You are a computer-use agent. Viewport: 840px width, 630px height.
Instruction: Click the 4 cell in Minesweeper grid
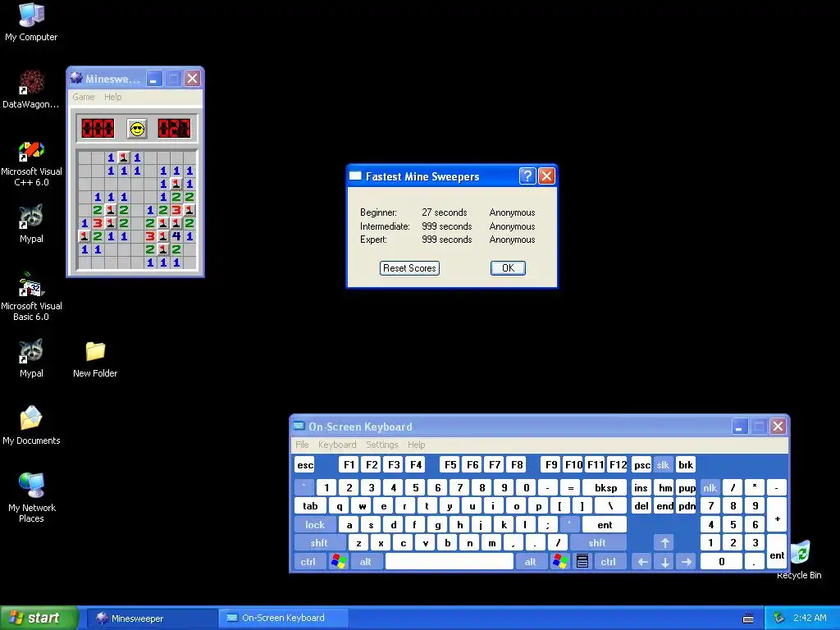point(176,236)
